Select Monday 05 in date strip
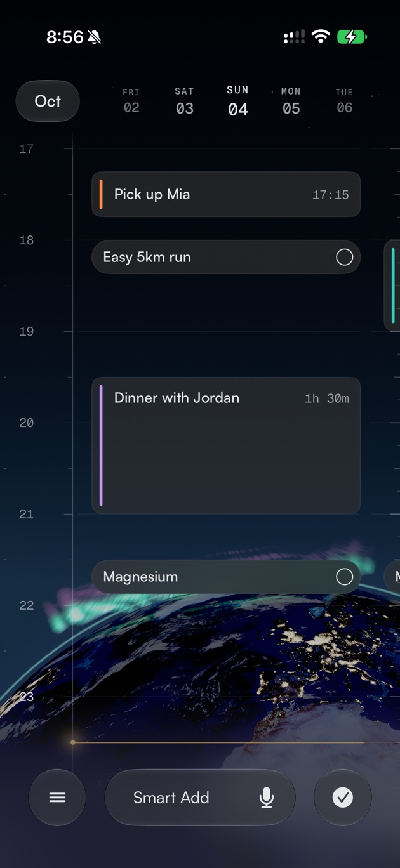400x868 pixels. click(291, 101)
